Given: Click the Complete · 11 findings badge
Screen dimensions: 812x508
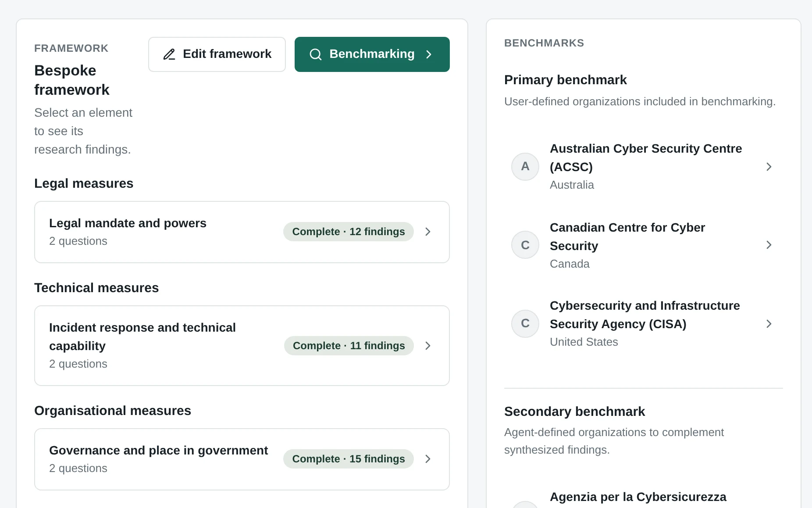Looking at the screenshot, I should point(349,346).
